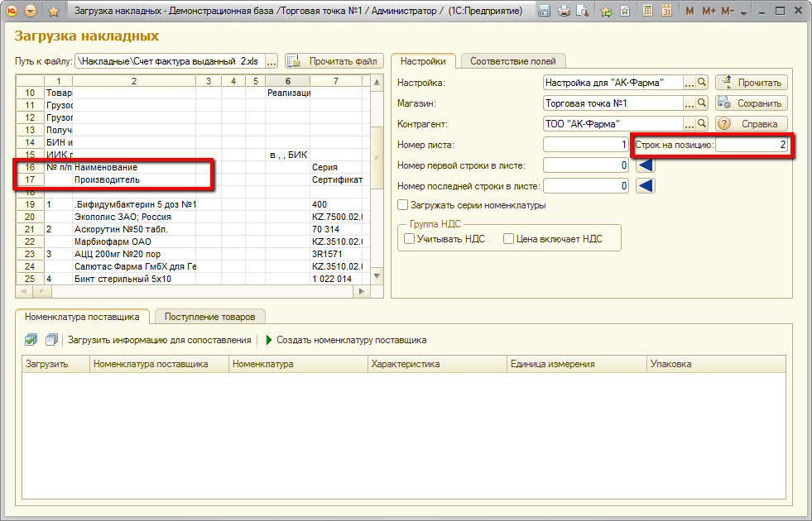The height and width of the screenshot is (521, 812).
Task: Open the calculator from title bar
Action: (x=646, y=12)
